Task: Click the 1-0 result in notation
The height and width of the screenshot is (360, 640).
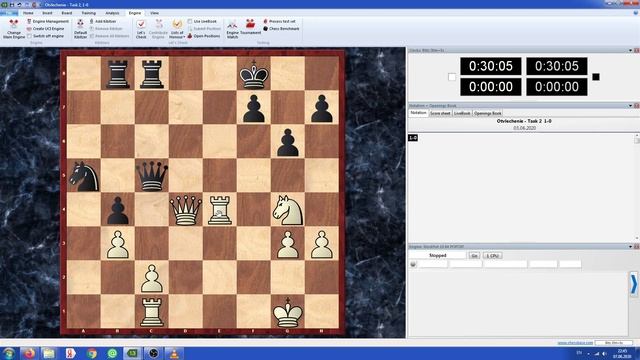Action: [x=413, y=138]
